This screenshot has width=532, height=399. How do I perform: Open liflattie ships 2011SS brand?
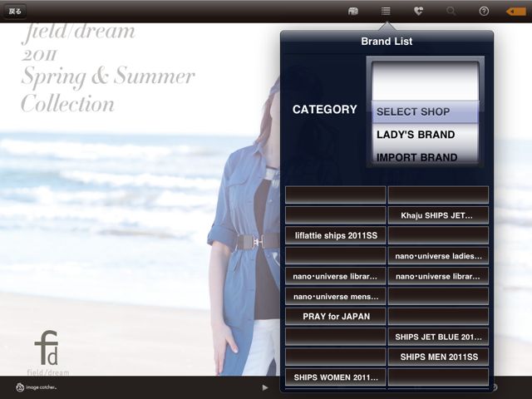(336, 235)
